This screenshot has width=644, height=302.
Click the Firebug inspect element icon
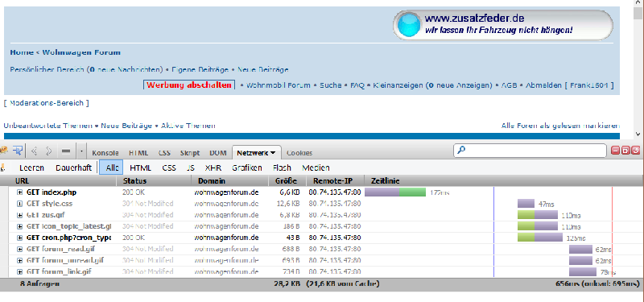pos(17,151)
